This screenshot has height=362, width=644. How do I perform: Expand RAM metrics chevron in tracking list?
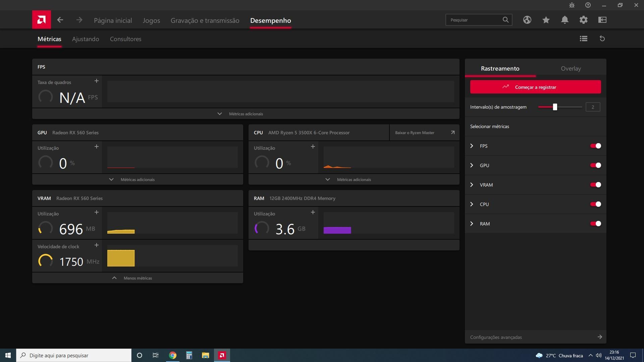click(x=472, y=224)
